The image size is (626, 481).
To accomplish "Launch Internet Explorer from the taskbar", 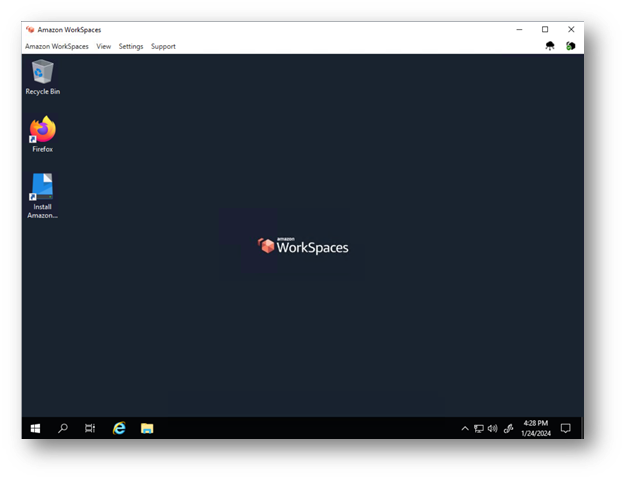I will pyautogui.click(x=119, y=428).
